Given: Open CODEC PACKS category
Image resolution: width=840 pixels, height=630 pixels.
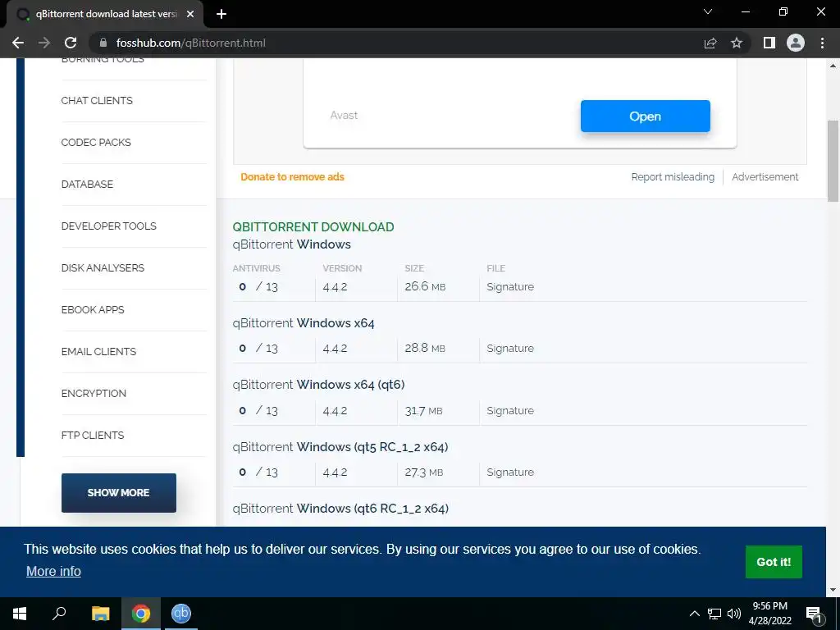Looking at the screenshot, I should 96,143.
